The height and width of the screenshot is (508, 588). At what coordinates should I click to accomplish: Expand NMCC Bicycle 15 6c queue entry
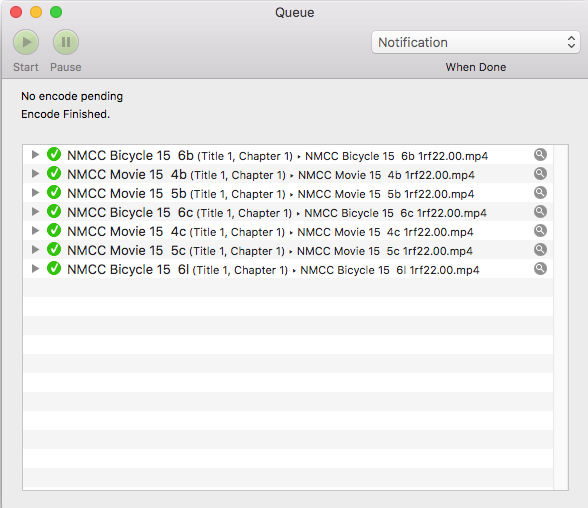pos(35,211)
